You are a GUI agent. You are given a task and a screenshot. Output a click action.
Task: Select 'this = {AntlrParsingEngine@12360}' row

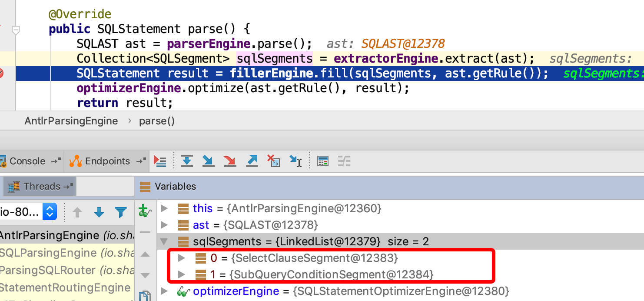click(400, 208)
